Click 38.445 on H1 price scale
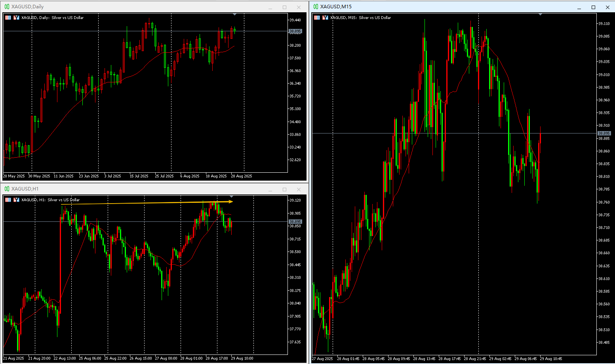 click(x=295, y=265)
